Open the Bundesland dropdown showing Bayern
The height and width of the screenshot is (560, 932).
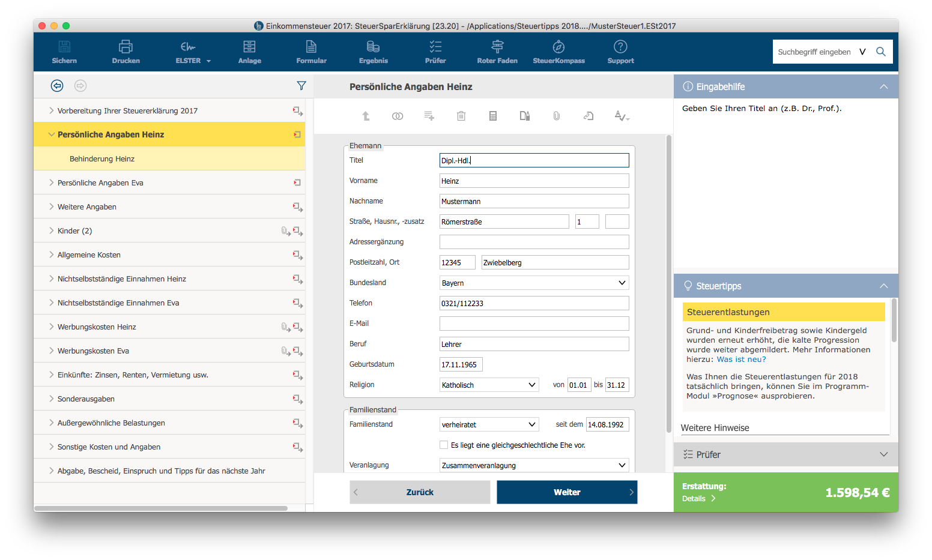534,283
